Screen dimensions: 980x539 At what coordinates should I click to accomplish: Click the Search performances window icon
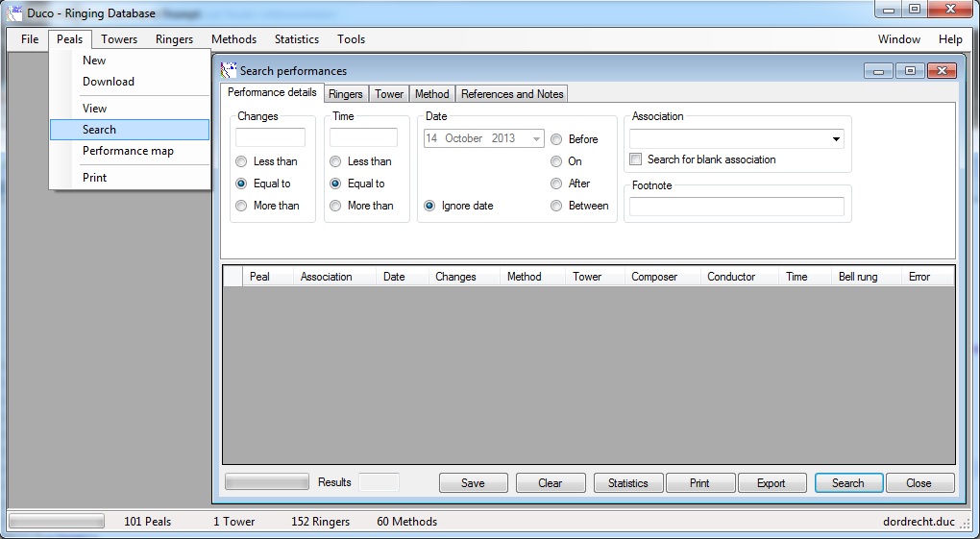229,70
